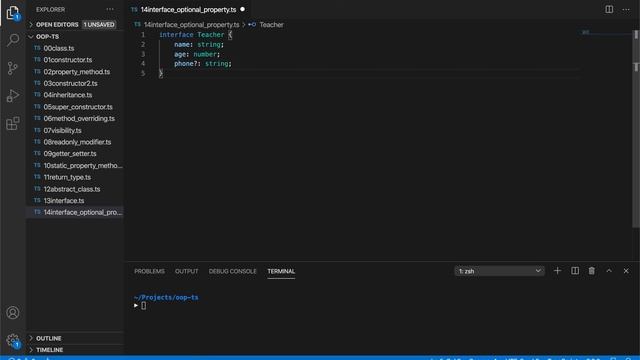Screen dimensions: 640x360
Task: Place cursor on 'phone?: string;' line
Action: (203, 64)
